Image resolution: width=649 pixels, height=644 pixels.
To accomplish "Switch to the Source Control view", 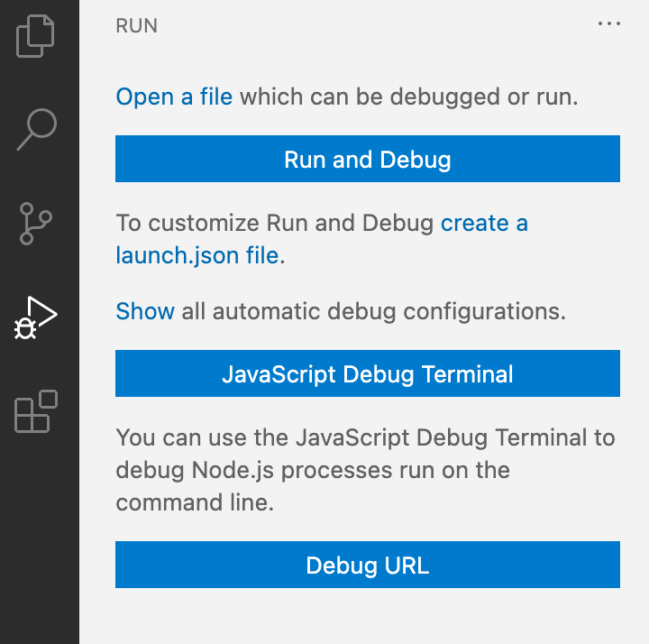I will click(x=36, y=224).
